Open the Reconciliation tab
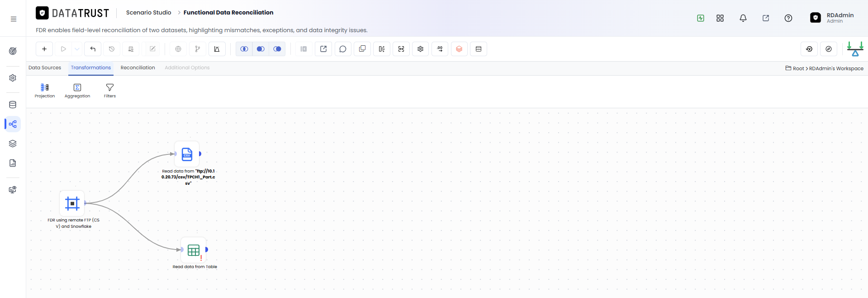 click(138, 67)
